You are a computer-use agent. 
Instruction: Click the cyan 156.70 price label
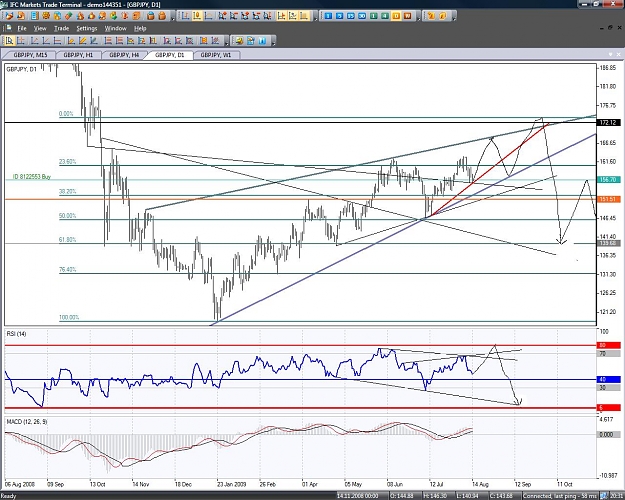tap(608, 180)
